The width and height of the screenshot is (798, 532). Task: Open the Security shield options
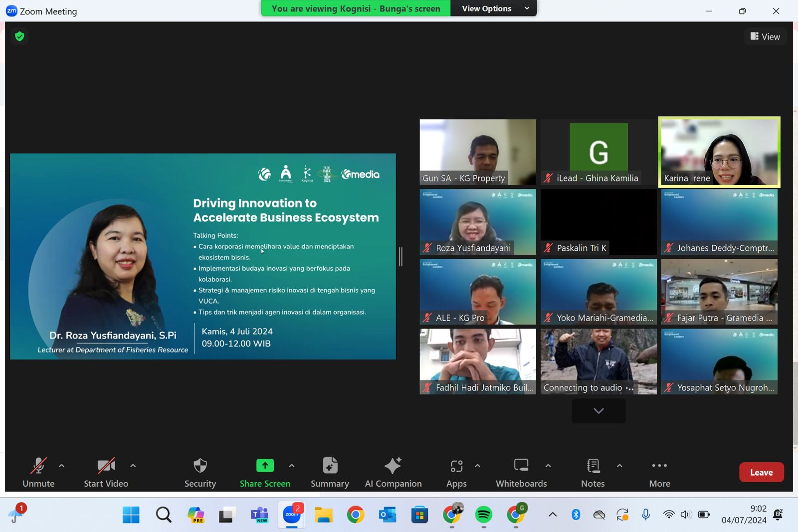point(200,472)
